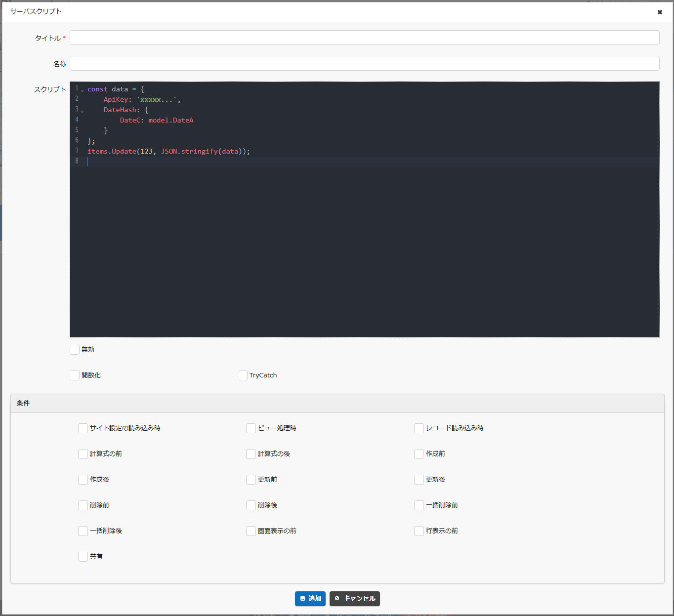Enable the 無効 checkbox

pyautogui.click(x=75, y=349)
